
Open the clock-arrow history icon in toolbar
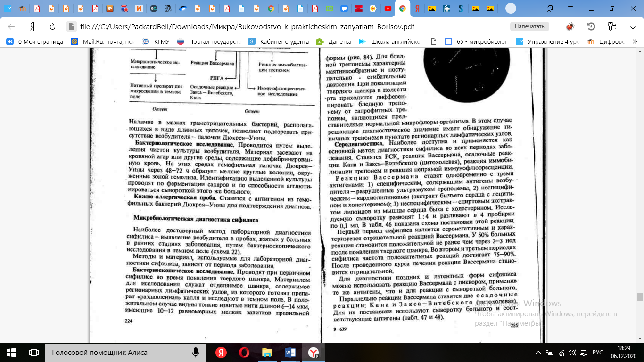(591, 26)
